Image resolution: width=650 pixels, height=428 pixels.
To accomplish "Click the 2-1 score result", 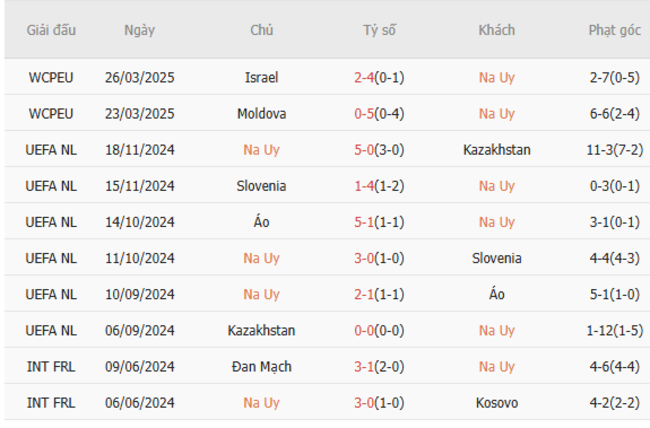I will [365, 294].
